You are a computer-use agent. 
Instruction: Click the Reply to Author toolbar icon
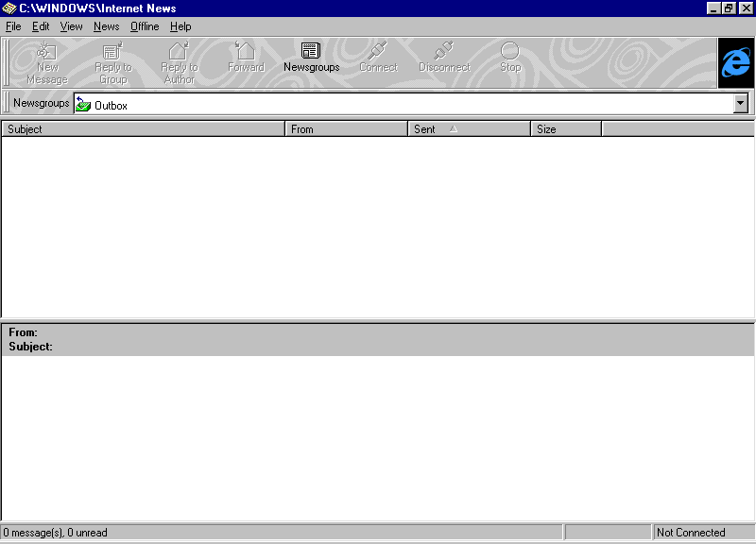179,51
